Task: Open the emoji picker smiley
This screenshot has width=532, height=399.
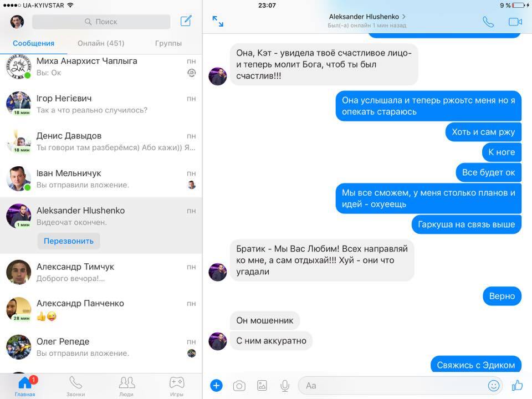Action: [x=493, y=385]
